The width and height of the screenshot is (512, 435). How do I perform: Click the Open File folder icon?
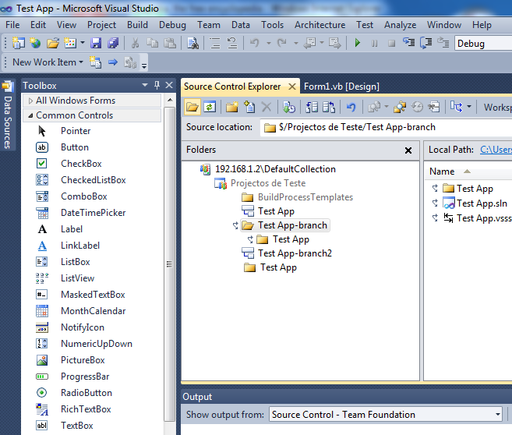[53, 43]
